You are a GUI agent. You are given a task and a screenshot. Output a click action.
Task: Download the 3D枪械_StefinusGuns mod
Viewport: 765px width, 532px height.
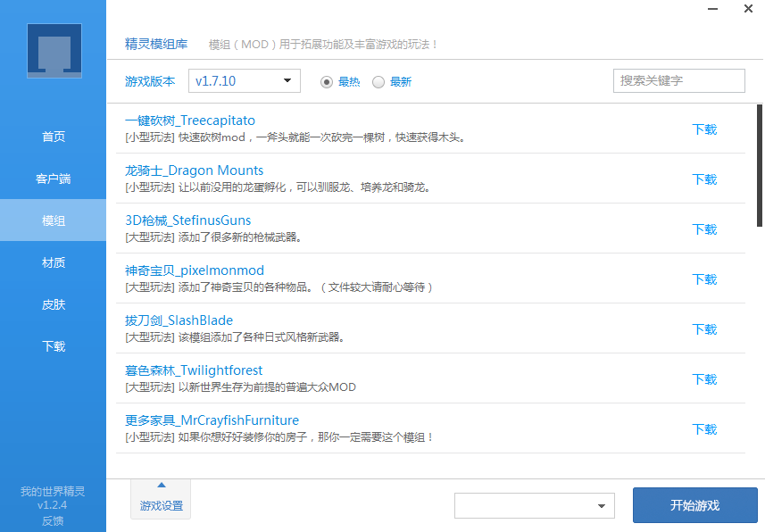click(704, 229)
